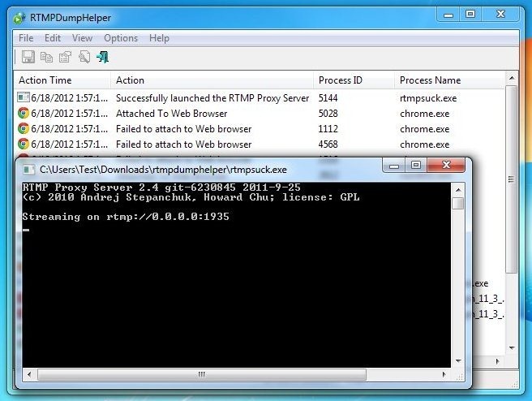Click chrome.exe cell in process 5028 row

[x=424, y=114]
